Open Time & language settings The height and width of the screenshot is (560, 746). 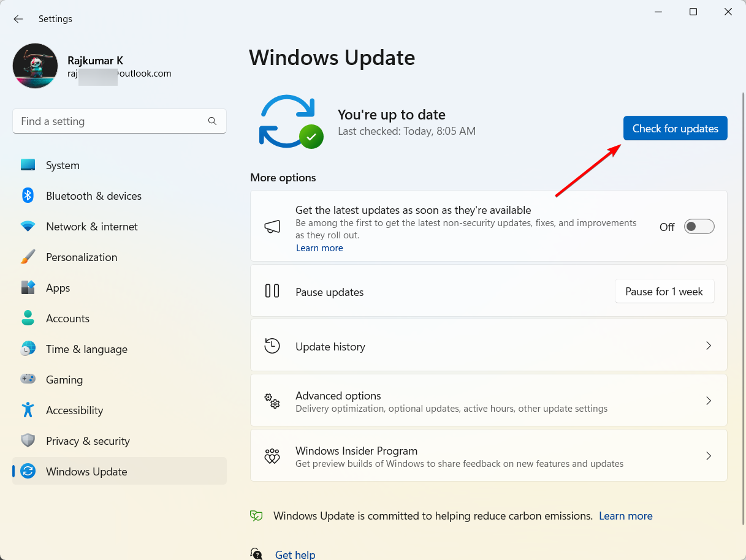(x=120, y=349)
